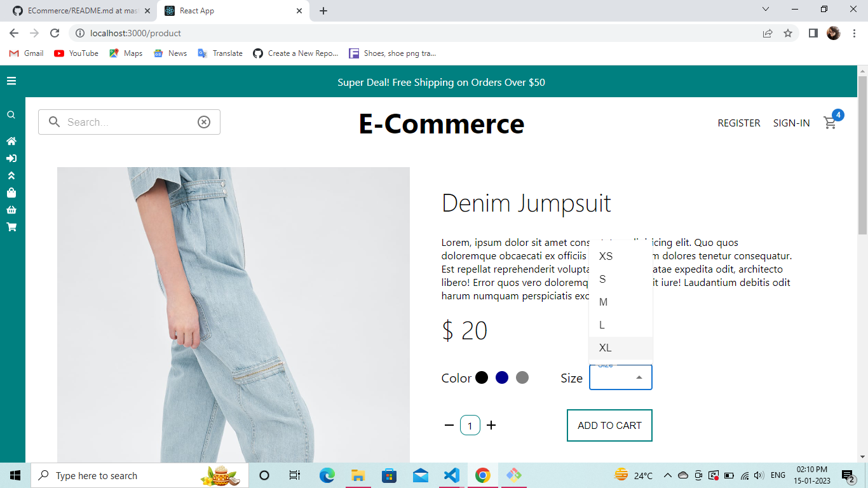868x488 pixels.
Task: Open Visual Studio Code from the taskbar
Action: pos(451,475)
